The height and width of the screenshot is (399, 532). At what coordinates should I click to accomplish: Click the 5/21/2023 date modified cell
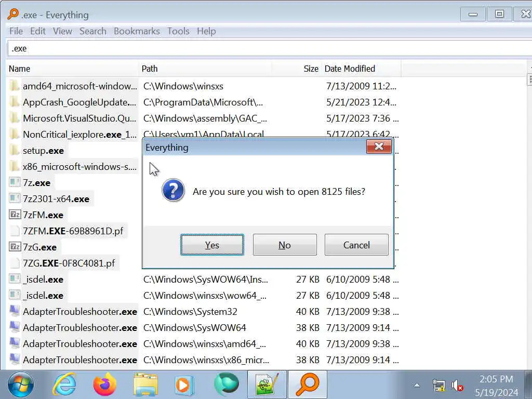click(361, 102)
